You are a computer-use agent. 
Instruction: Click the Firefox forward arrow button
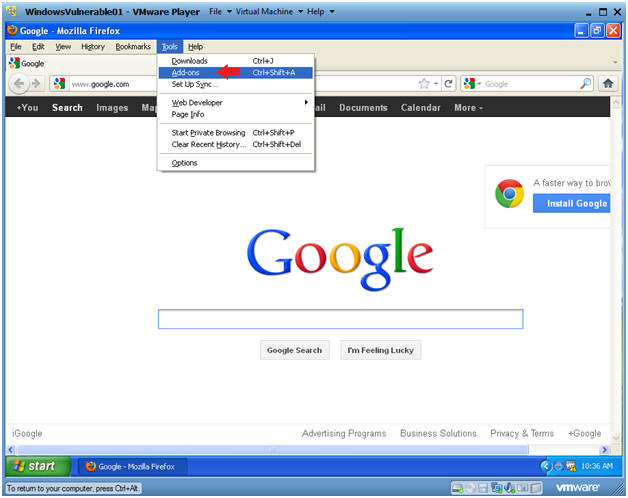pyautogui.click(x=36, y=83)
